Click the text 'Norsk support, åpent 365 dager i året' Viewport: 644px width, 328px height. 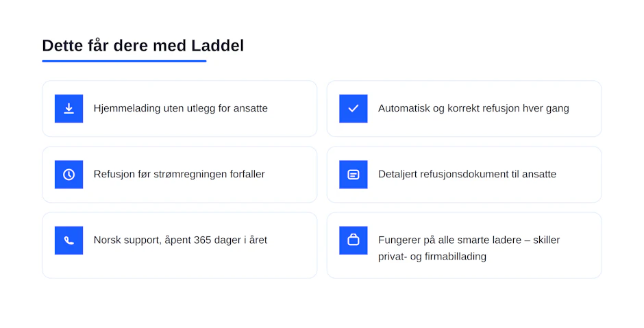(x=180, y=240)
